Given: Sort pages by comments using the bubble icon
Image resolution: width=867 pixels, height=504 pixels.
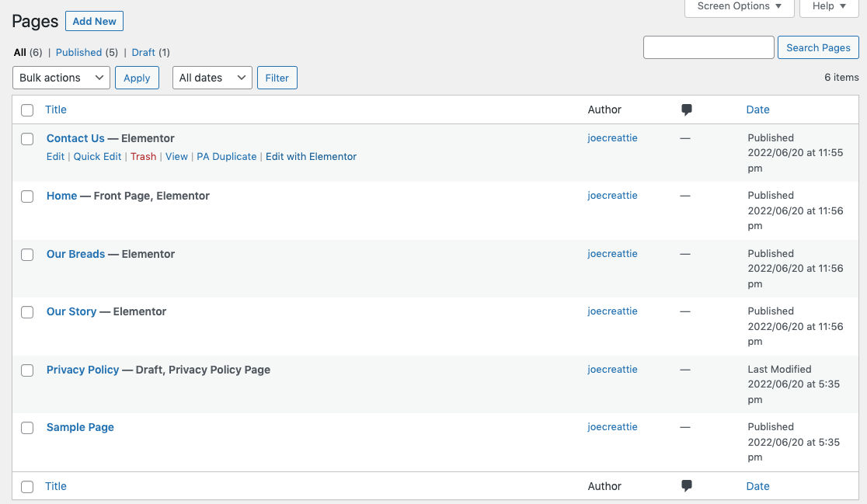Looking at the screenshot, I should [x=687, y=109].
